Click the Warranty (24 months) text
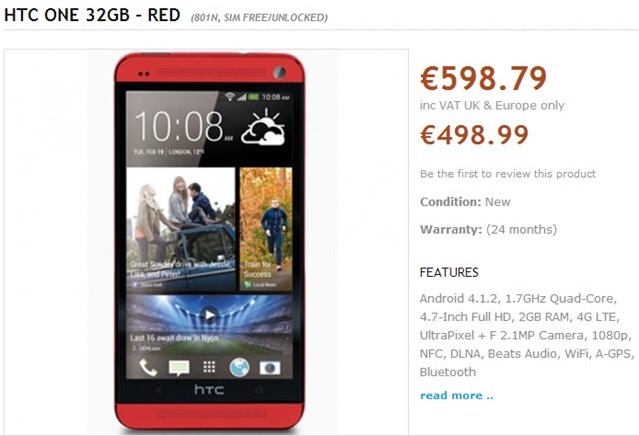The image size is (639, 436). tap(488, 229)
